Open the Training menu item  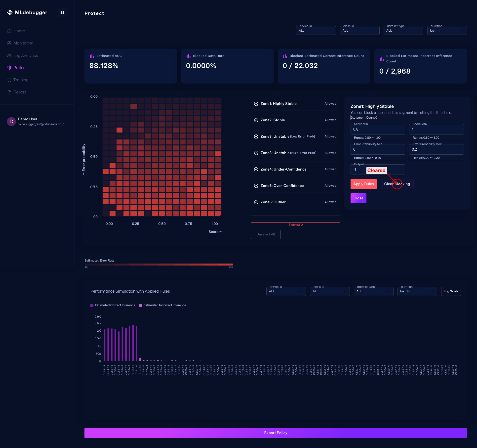coord(21,80)
